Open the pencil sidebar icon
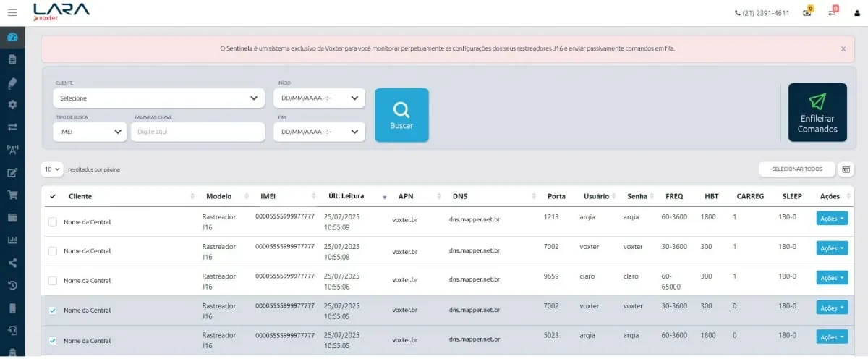Image resolution: width=868 pixels, height=359 pixels. (12, 82)
